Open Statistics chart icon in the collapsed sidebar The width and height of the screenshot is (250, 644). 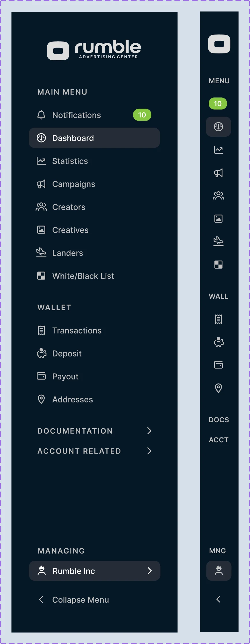click(x=218, y=150)
